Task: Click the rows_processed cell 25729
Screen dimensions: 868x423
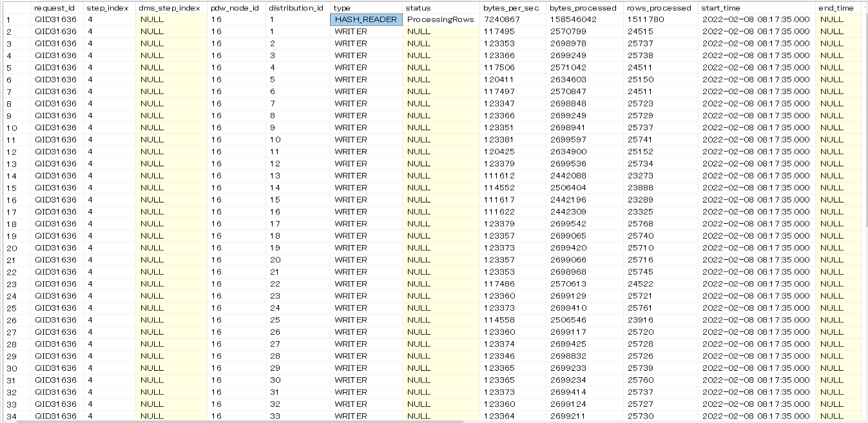Action: click(660, 115)
